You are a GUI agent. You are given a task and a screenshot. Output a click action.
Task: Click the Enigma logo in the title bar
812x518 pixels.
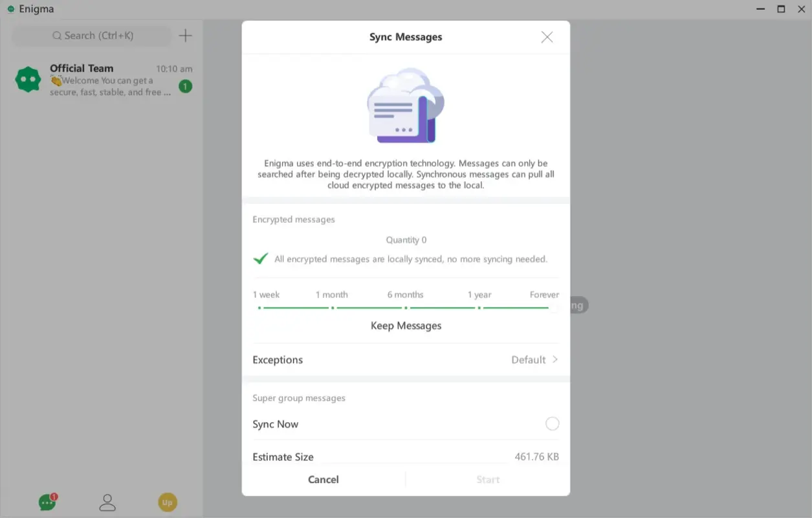click(x=9, y=8)
